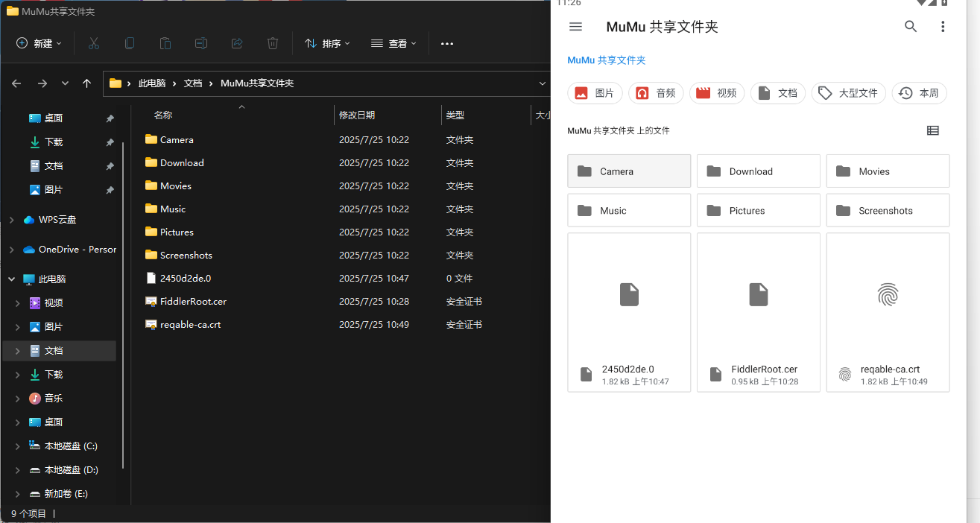Filter by 本周 chip in MuMu app

[x=920, y=93]
